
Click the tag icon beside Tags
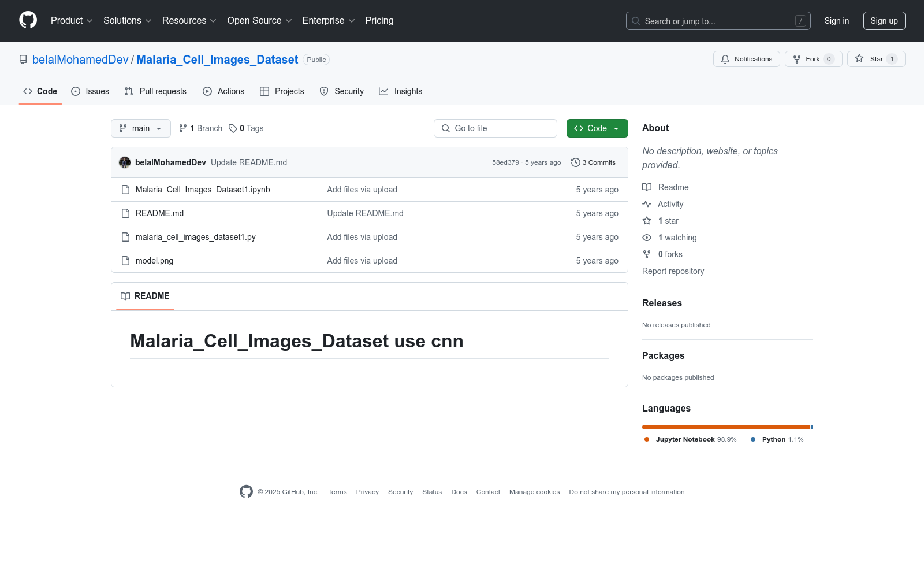233,128
